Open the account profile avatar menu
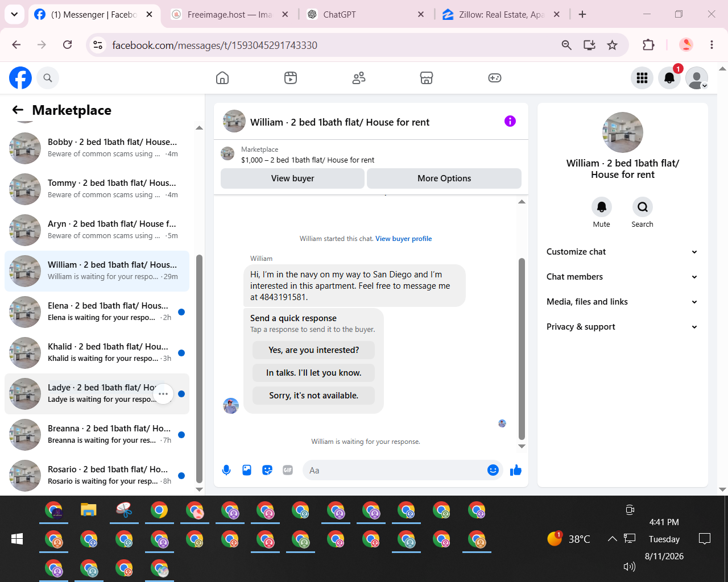728x582 pixels. tap(697, 78)
